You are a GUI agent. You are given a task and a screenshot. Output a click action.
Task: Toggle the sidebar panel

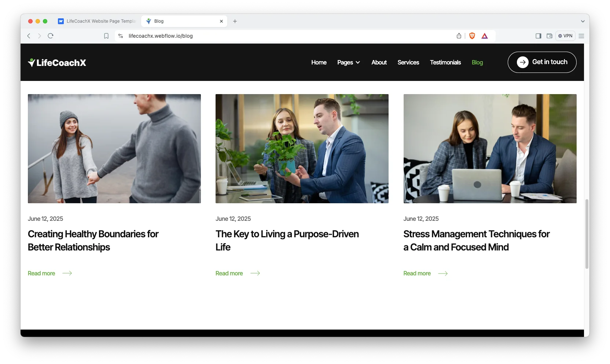point(539,36)
